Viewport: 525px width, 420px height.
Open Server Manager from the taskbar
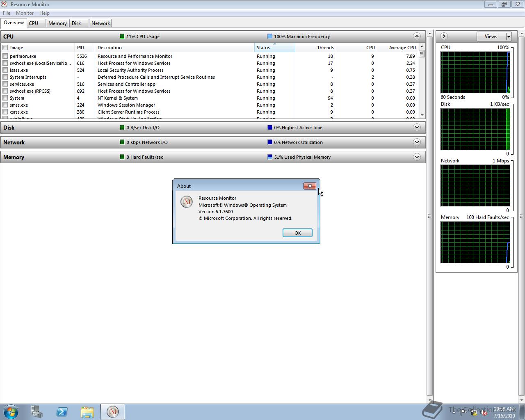tap(37, 411)
